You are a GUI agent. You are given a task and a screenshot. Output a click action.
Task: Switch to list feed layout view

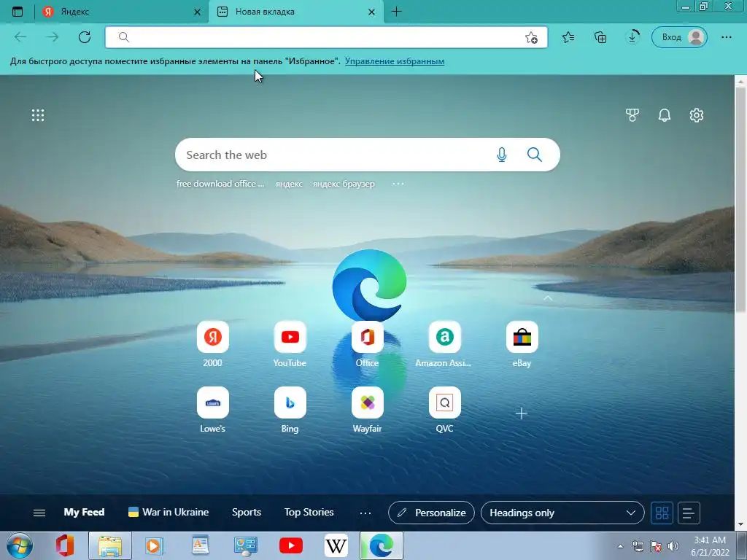coord(689,513)
